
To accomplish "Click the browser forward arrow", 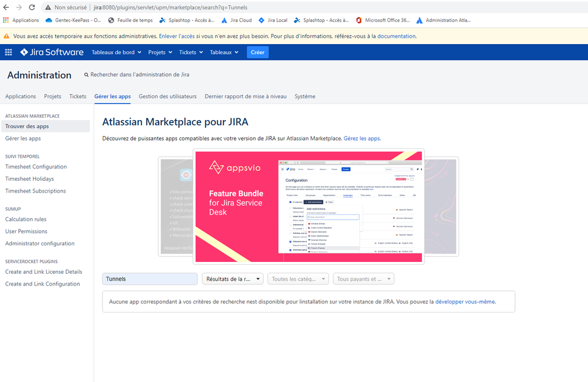I will coord(19,7).
